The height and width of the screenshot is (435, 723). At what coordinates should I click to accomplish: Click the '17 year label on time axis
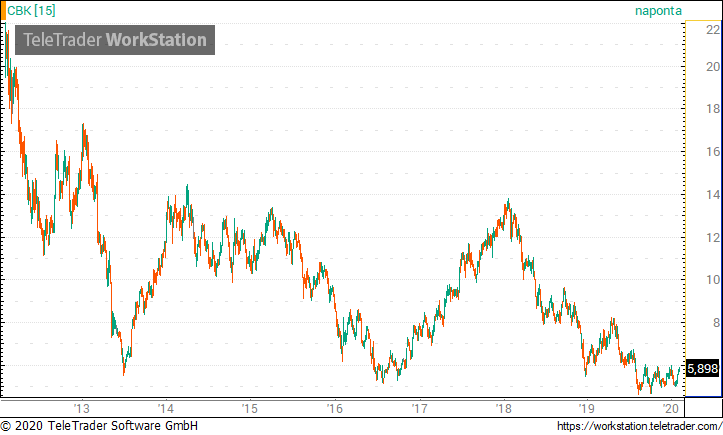[419, 409]
